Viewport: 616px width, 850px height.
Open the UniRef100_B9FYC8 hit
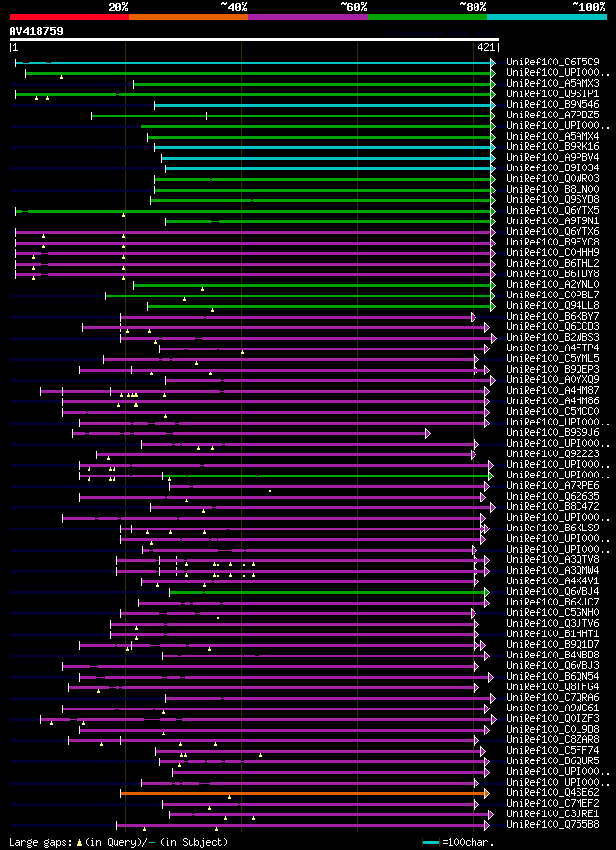point(553,243)
